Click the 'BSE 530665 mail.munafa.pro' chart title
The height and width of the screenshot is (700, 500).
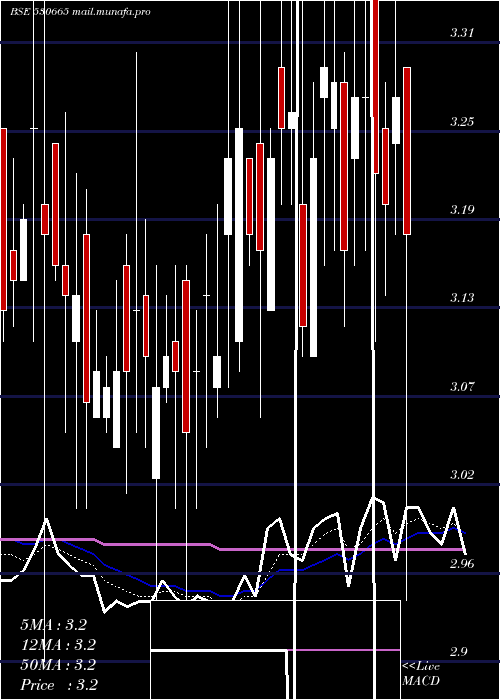[80, 12]
